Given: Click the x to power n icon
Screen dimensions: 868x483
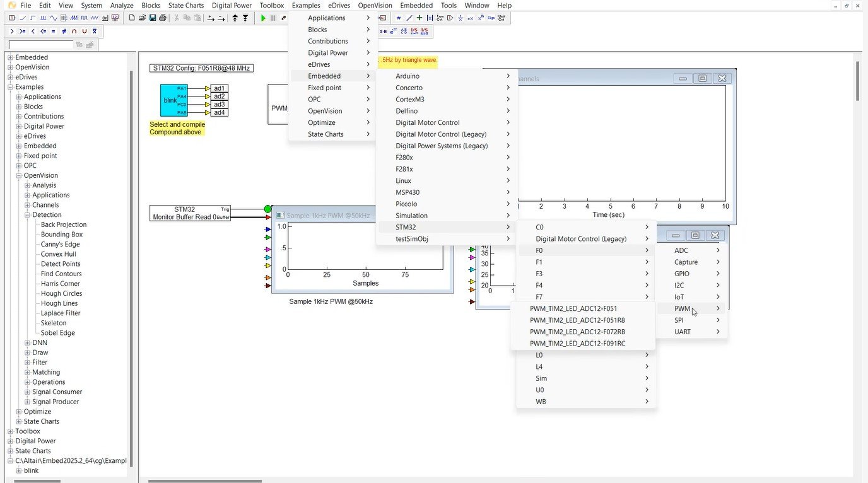Looking at the screenshot, I should (x=481, y=18).
